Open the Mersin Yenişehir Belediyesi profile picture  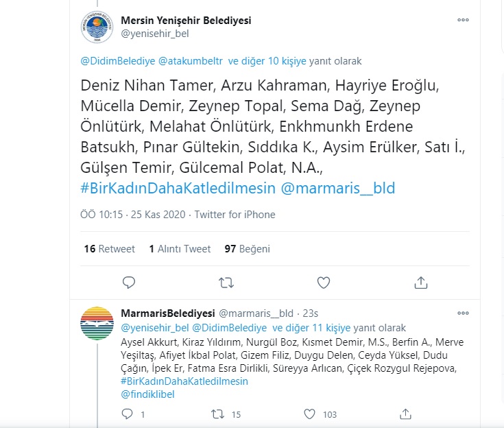pos(97,27)
